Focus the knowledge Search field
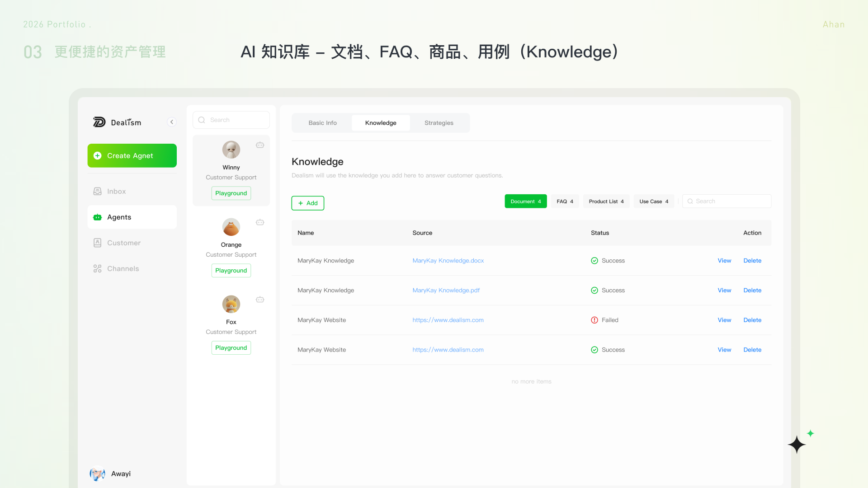The image size is (868, 488). [726, 202]
